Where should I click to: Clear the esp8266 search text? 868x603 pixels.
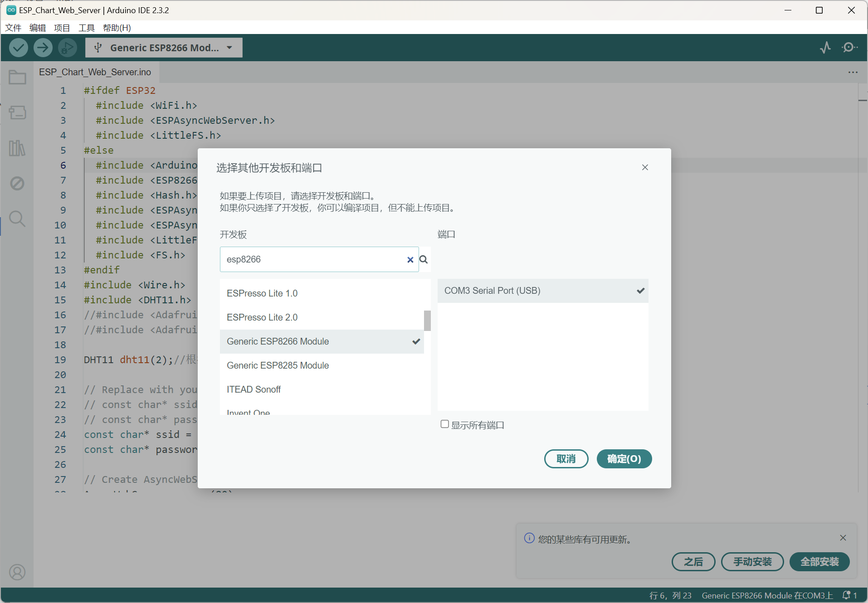coord(410,260)
